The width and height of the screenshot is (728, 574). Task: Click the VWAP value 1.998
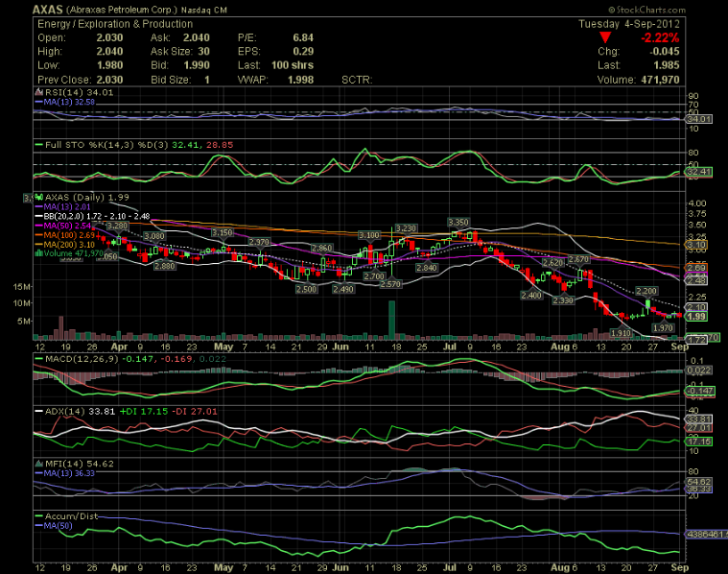tap(300, 80)
